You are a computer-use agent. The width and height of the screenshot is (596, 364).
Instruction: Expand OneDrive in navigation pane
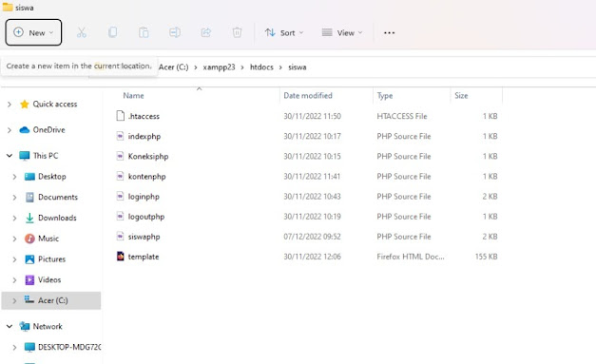(x=10, y=130)
